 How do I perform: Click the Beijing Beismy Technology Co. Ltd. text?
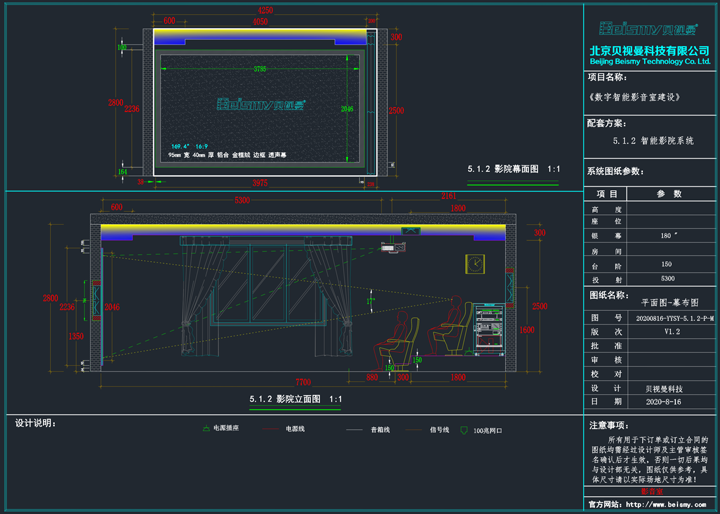(649, 62)
